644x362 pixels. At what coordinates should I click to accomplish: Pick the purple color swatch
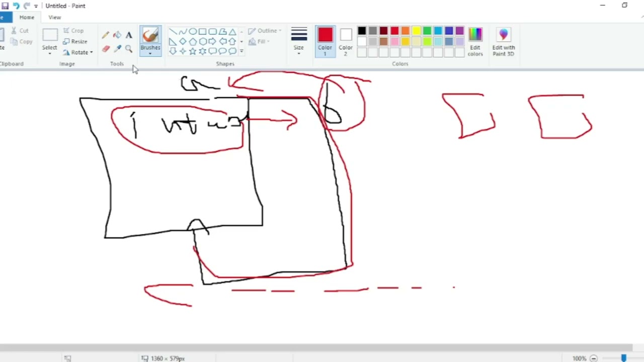pyautogui.click(x=460, y=31)
